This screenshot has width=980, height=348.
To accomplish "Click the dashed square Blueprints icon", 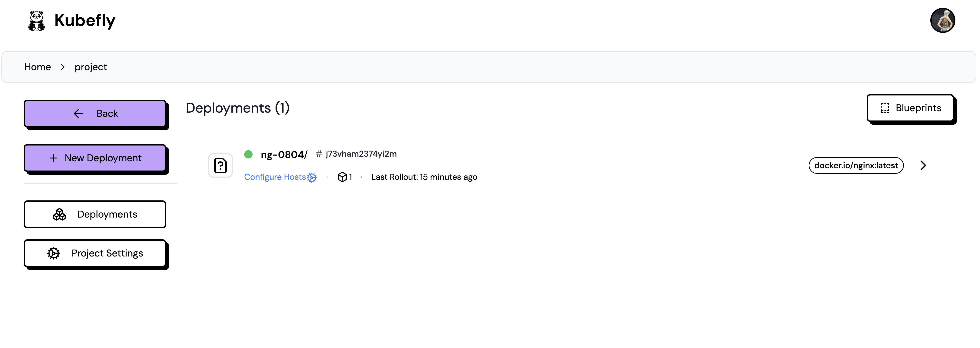I will [885, 108].
